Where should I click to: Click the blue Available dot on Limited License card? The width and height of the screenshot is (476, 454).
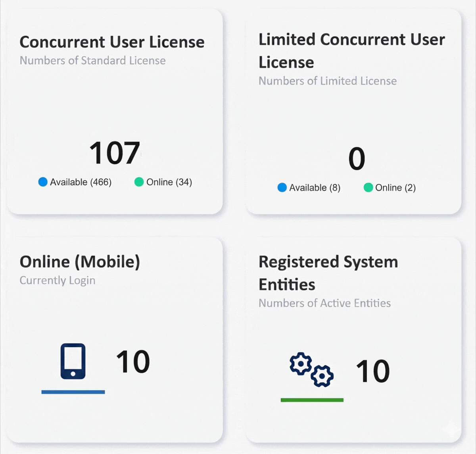coord(283,187)
